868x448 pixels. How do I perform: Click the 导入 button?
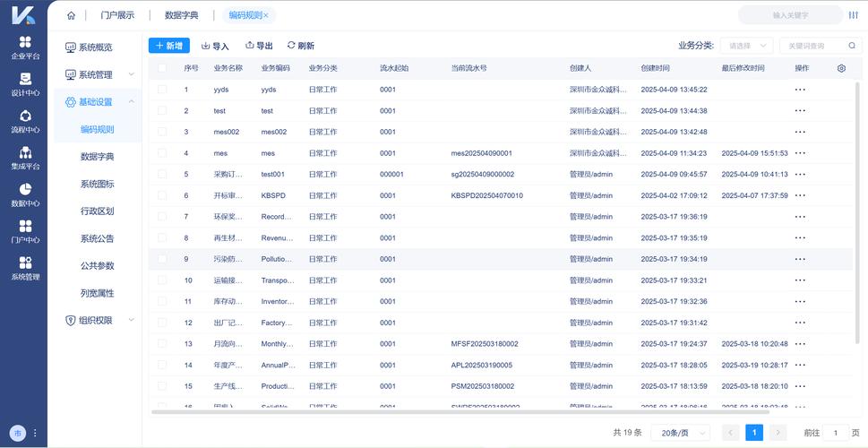215,46
